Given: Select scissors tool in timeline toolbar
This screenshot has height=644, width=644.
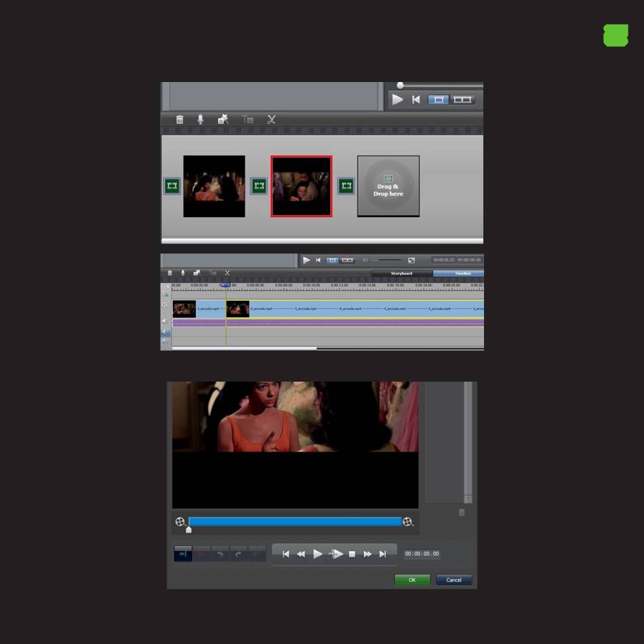Looking at the screenshot, I should point(227,273).
